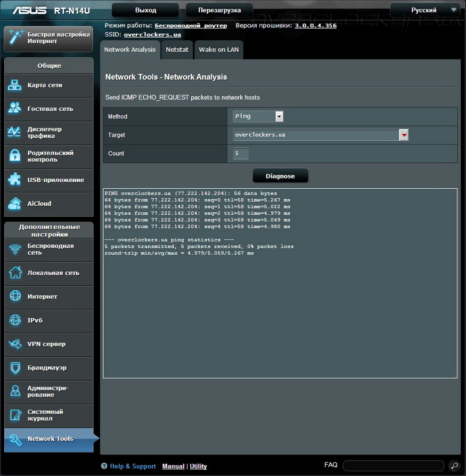466x476 pixels.
Task: Click the Выход logout button
Action: tap(145, 10)
